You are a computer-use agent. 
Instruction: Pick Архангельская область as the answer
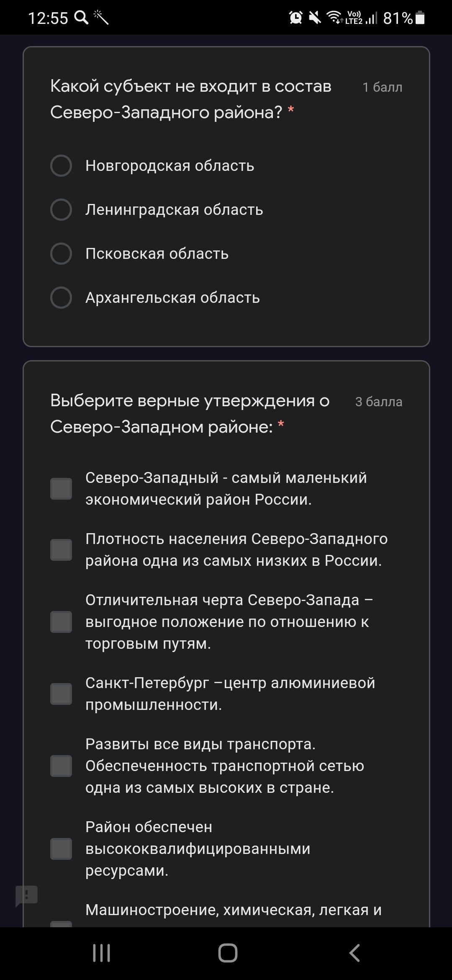(x=61, y=297)
